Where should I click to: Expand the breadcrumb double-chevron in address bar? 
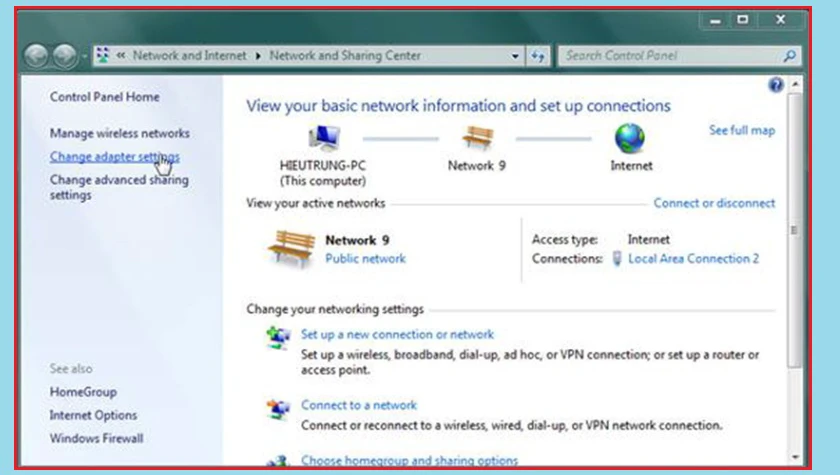(121, 55)
